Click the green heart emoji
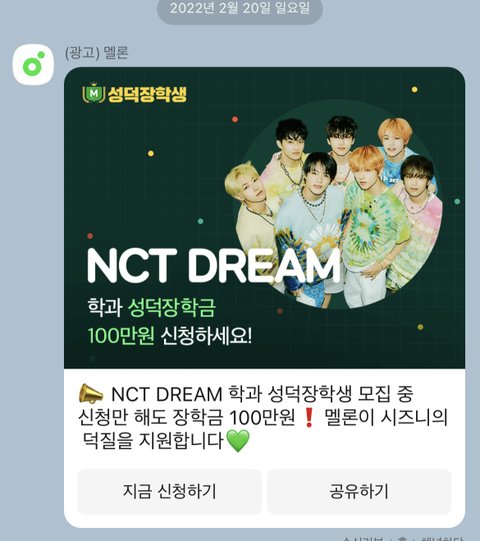Screen dimensions: 480x541 coord(238,441)
